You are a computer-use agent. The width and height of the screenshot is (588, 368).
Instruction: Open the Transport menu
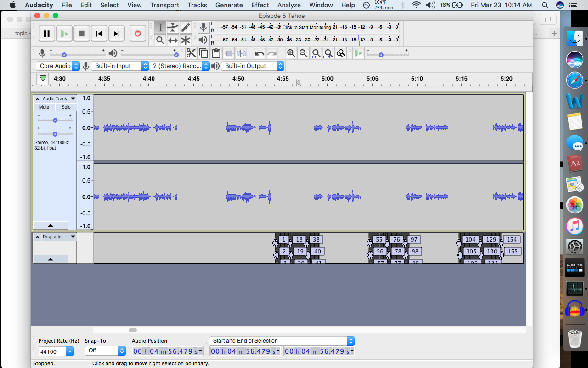click(164, 5)
